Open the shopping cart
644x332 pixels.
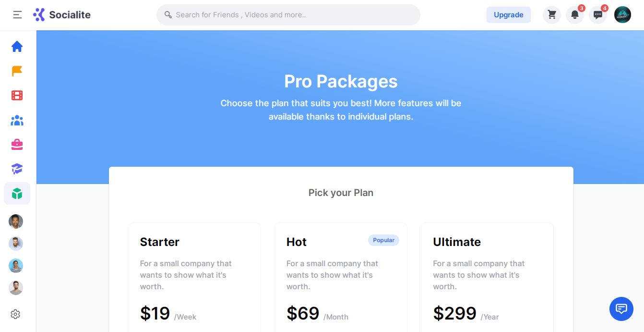pos(552,15)
